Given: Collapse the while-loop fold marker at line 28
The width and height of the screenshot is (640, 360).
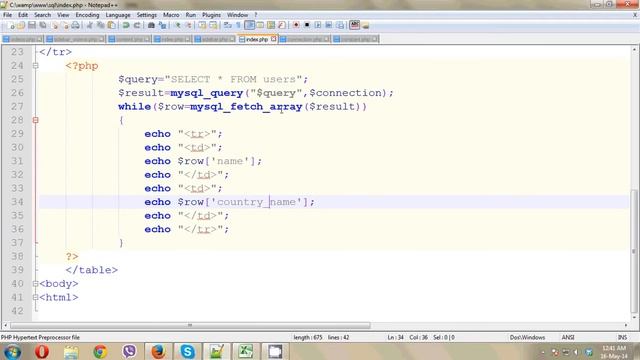Looking at the screenshot, I should (x=36, y=120).
